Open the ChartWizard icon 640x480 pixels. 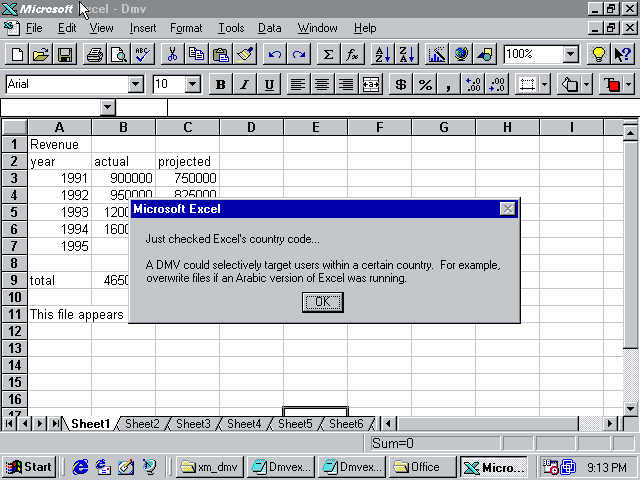pos(437,54)
